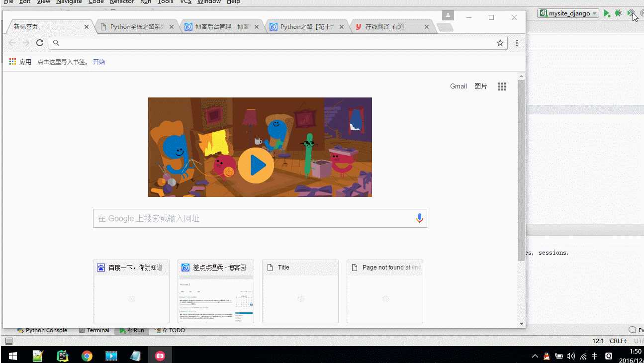Open the QQ penguin tray icon
The height and width of the screenshot is (363, 644).
pos(547,356)
